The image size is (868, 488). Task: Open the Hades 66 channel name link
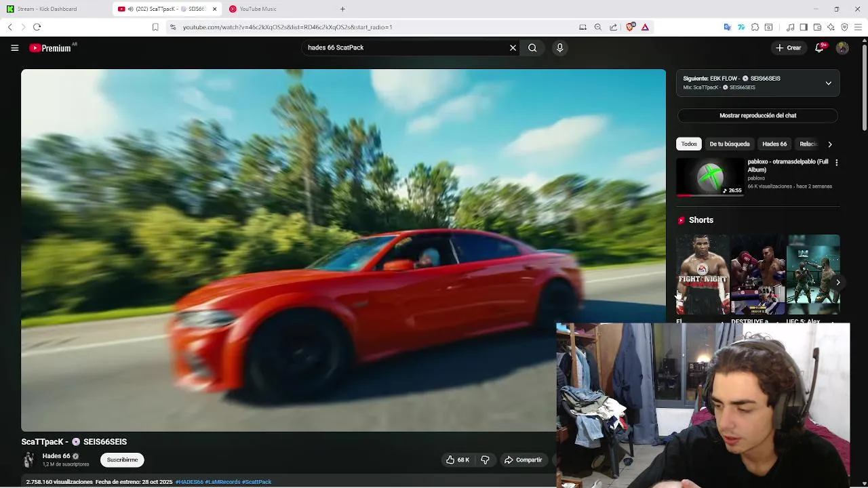coord(56,456)
